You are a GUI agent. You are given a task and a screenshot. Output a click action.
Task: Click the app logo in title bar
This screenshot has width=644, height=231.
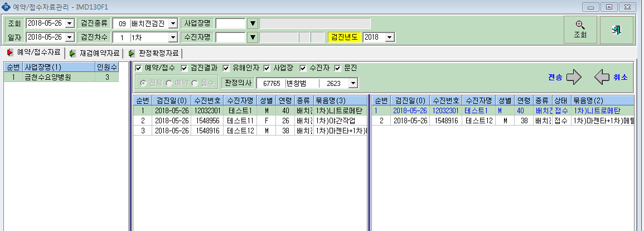(x=6, y=7)
